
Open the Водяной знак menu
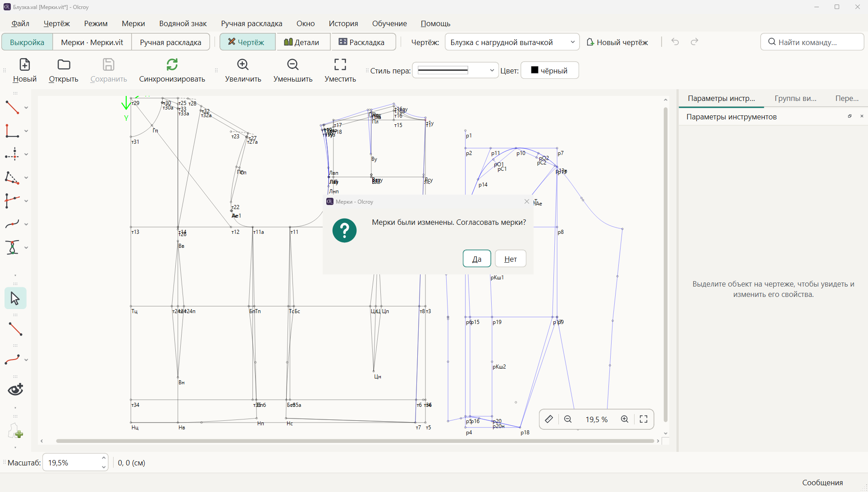point(183,23)
